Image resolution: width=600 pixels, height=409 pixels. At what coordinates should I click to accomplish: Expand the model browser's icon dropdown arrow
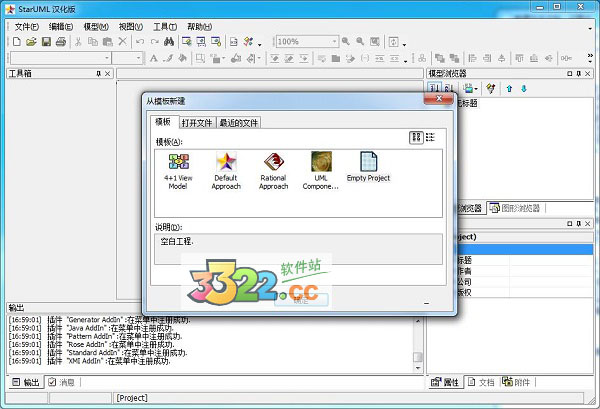click(475, 89)
